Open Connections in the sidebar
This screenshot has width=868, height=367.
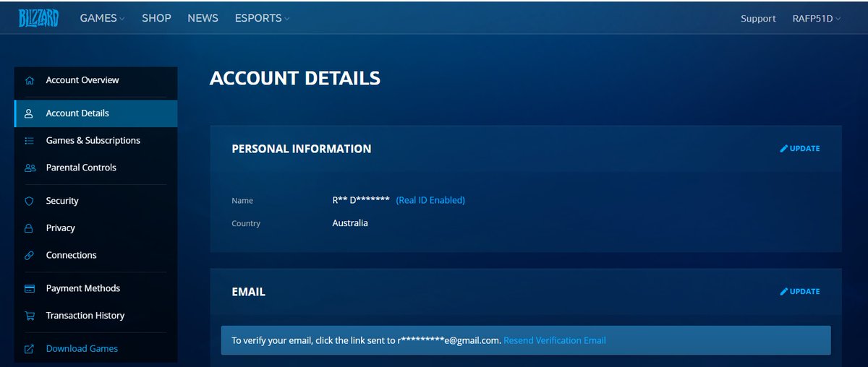tap(95, 255)
